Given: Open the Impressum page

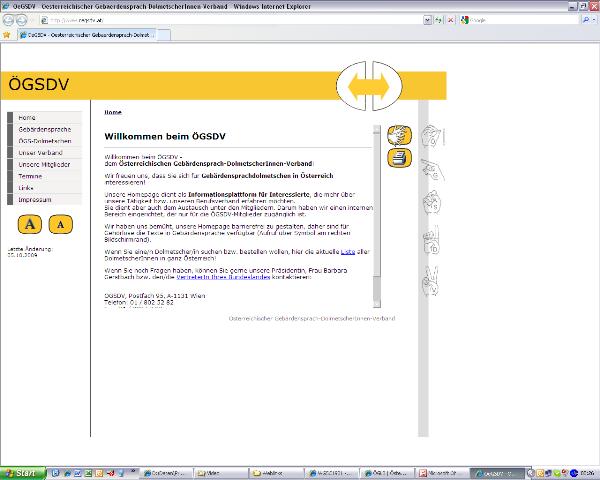Looking at the screenshot, I should [x=34, y=199].
